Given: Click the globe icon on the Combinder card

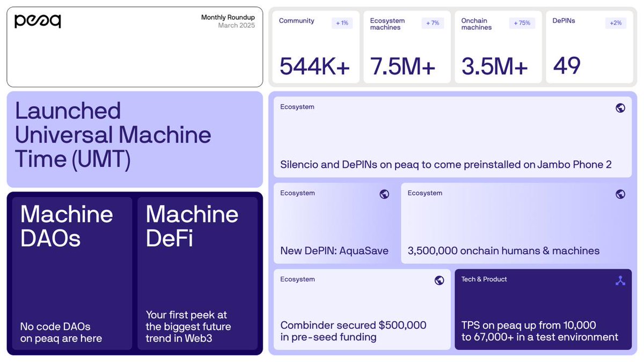Looking at the screenshot, I should [x=439, y=280].
